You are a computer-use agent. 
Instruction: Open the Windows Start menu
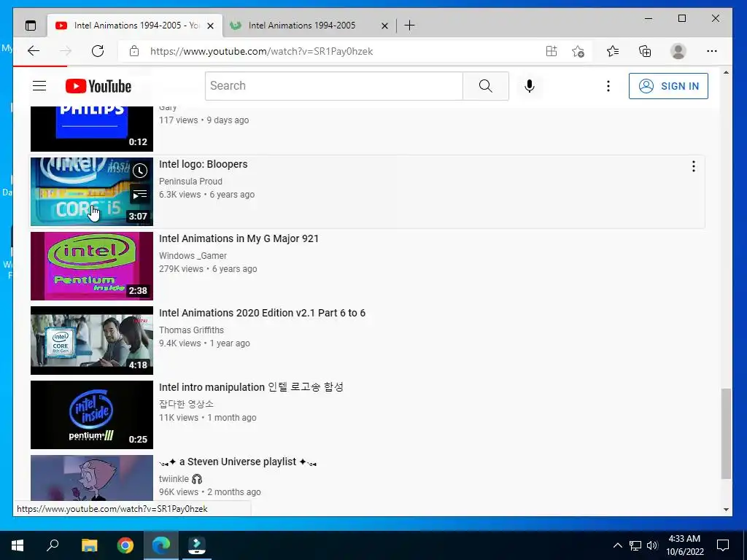pos(18,545)
